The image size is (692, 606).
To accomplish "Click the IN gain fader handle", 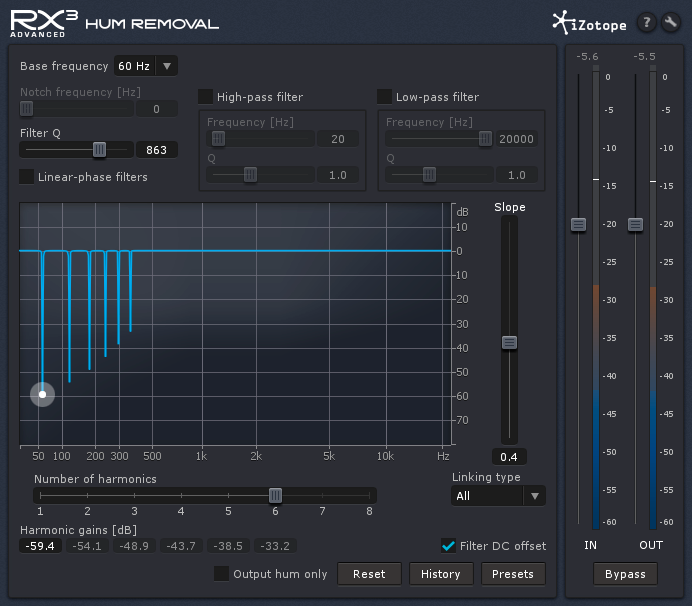I will [x=578, y=225].
